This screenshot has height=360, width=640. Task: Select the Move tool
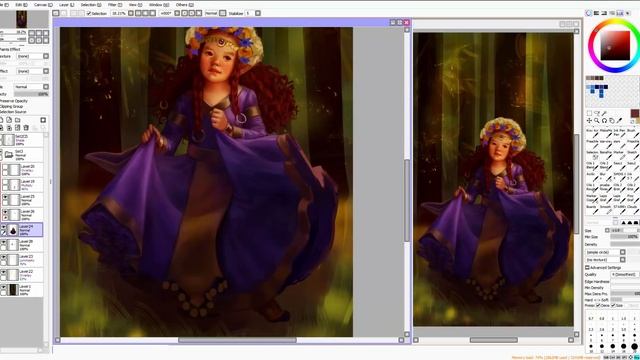[x=589, y=121]
